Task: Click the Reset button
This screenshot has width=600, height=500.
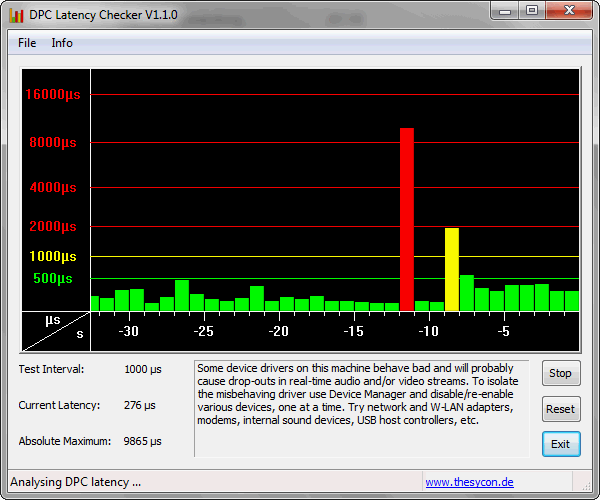Action: pyautogui.click(x=561, y=409)
